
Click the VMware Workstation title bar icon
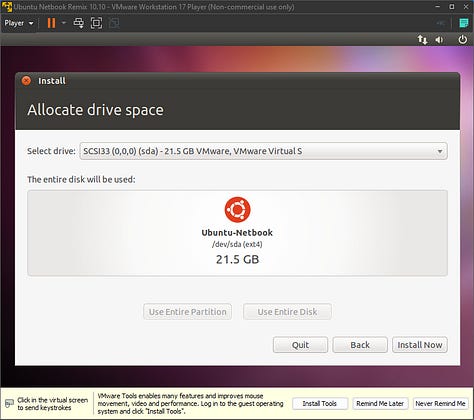[x=7, y=7]
